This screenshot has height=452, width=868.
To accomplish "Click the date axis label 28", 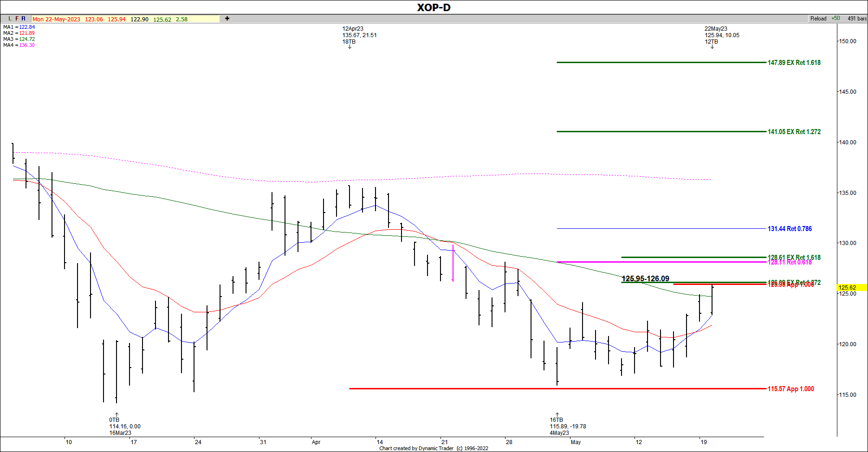I will tap(509, 442).
